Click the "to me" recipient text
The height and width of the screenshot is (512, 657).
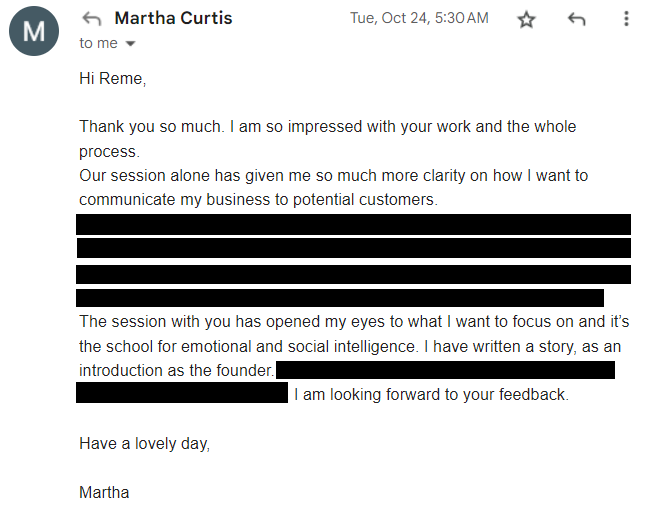99,43
